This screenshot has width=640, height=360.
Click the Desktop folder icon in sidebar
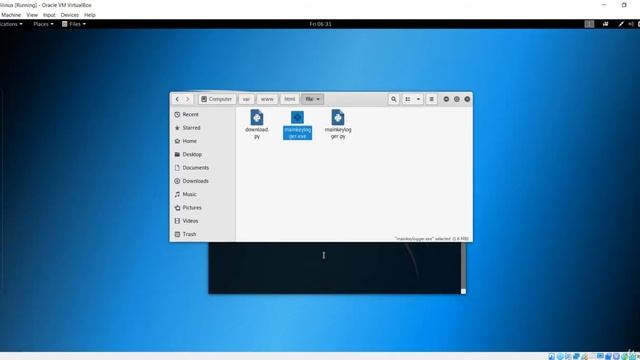tap(177, 154)
